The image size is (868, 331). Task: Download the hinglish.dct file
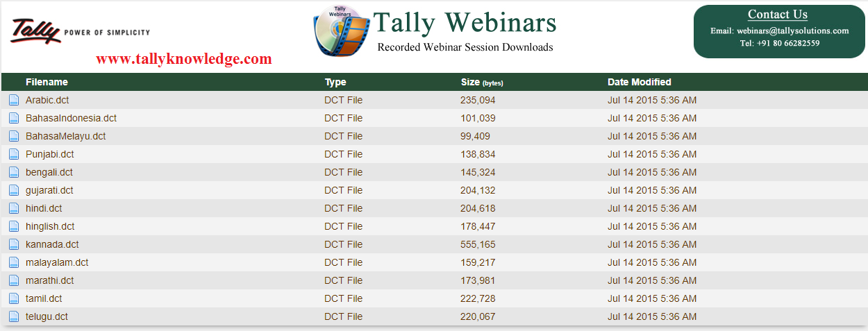tap(50, 226)
